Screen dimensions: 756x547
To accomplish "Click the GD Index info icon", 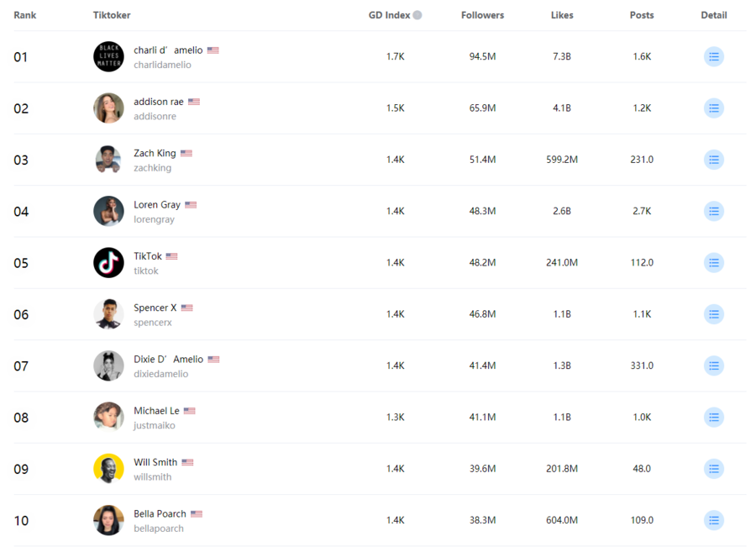I will [417, 15].
